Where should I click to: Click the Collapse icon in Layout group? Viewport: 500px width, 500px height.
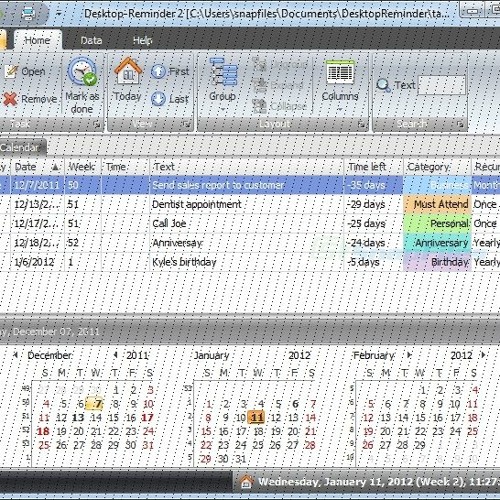259,106
